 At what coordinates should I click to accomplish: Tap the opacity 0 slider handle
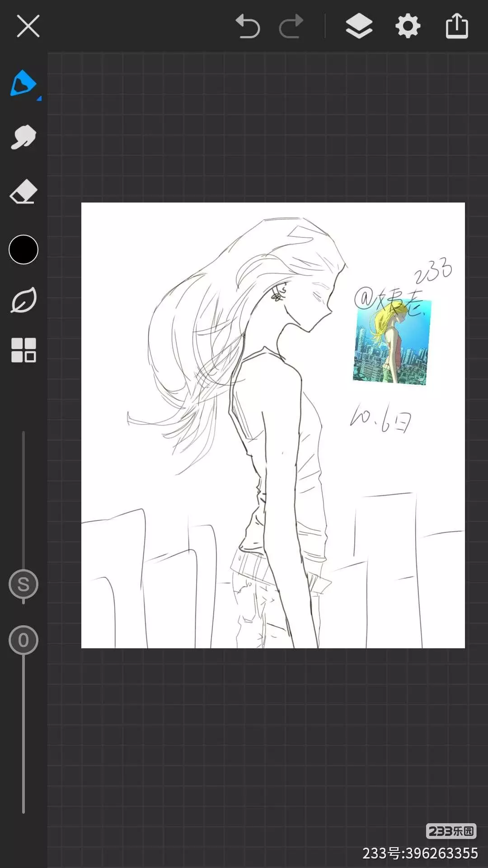23,640
